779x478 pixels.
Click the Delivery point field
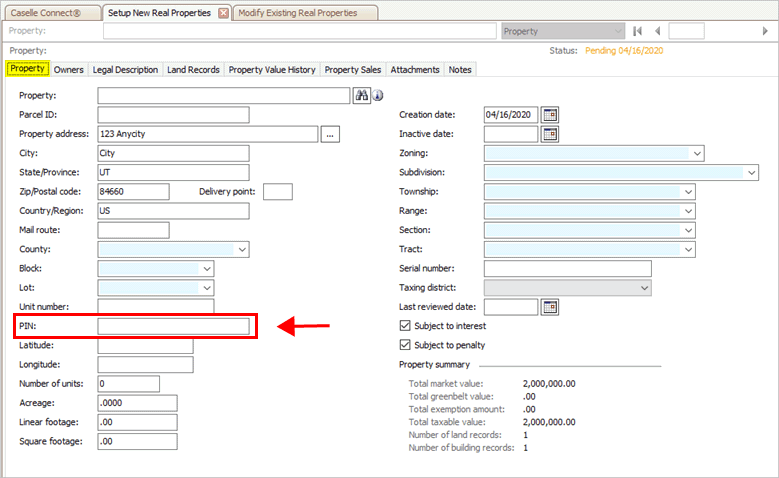pos(278,192)
